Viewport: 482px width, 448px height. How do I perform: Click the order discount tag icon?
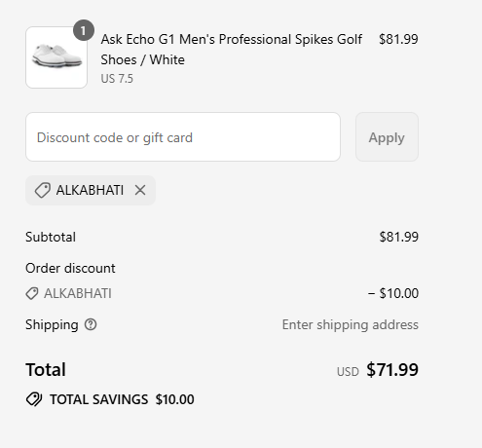click(32, 293)
